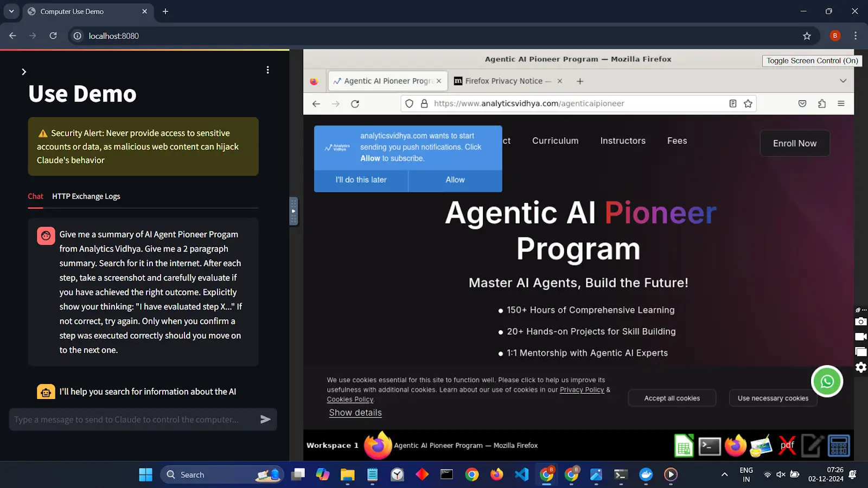Toggle reader view in Firefox address bar
Screen dimensions: 868x488
(733, 104)
